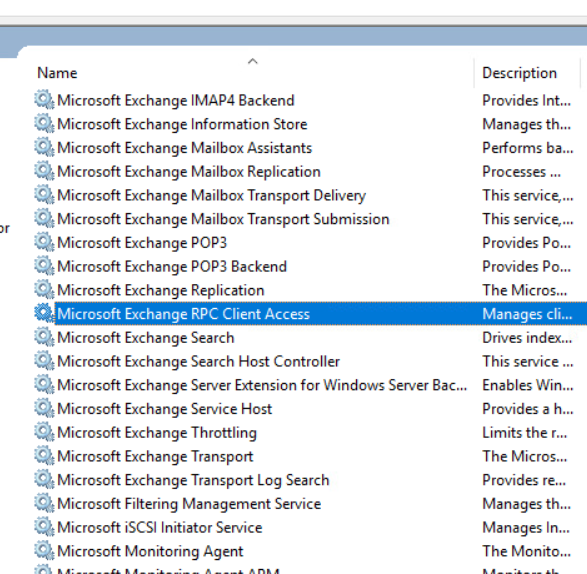Click gear icon of Microsoft Exchange Mailbox Assistants
The height and width of the screenshot is (574, 587).
(44, 148)
